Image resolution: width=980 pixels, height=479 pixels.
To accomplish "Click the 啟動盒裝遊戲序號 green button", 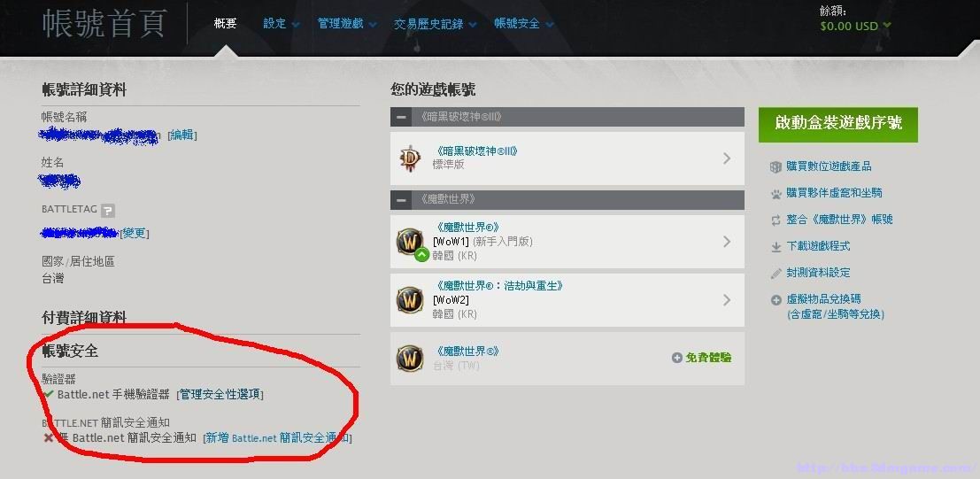I will [838, 125].
